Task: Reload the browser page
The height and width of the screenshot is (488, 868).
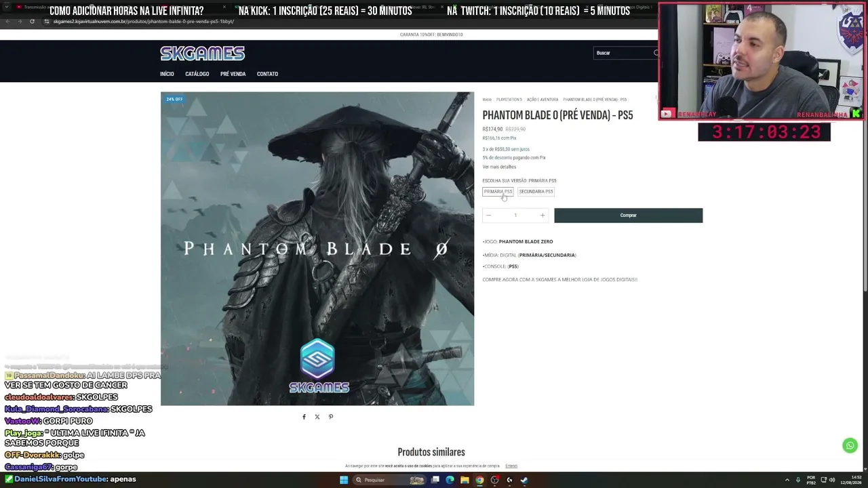Action: [x=32, y=21]
